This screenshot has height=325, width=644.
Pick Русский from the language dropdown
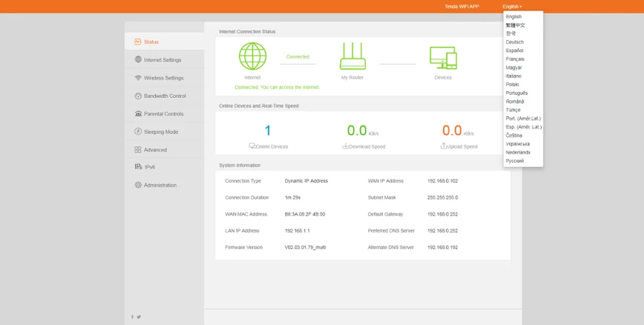pyautogui.click(x=515, y=161)
